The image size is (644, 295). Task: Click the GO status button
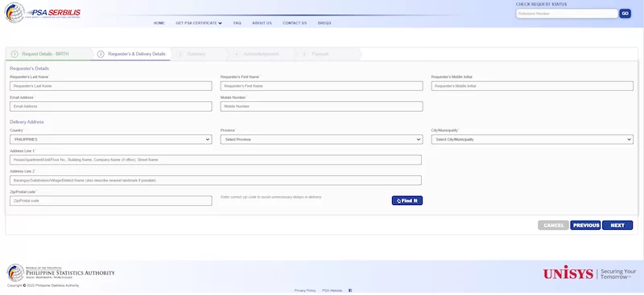click(x=625, y=14)
